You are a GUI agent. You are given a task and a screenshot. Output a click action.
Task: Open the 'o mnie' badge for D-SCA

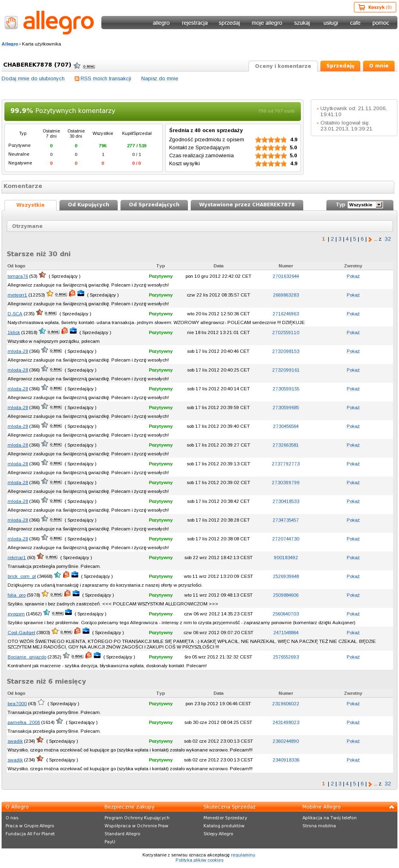coord(50,313)
